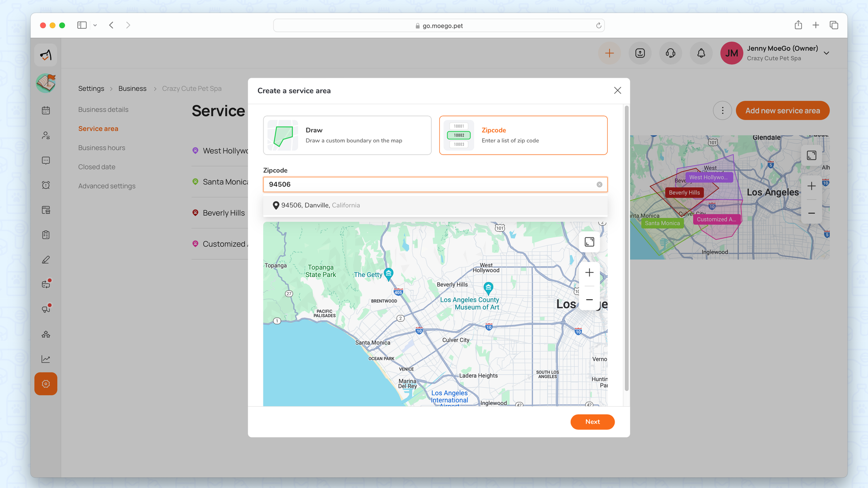Select the Zipcode option card
Screen dimensions: 868x488
(523, 135)
